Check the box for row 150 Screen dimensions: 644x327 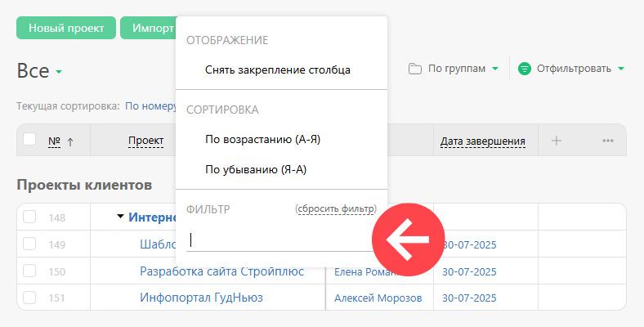[x=29, y=271]
